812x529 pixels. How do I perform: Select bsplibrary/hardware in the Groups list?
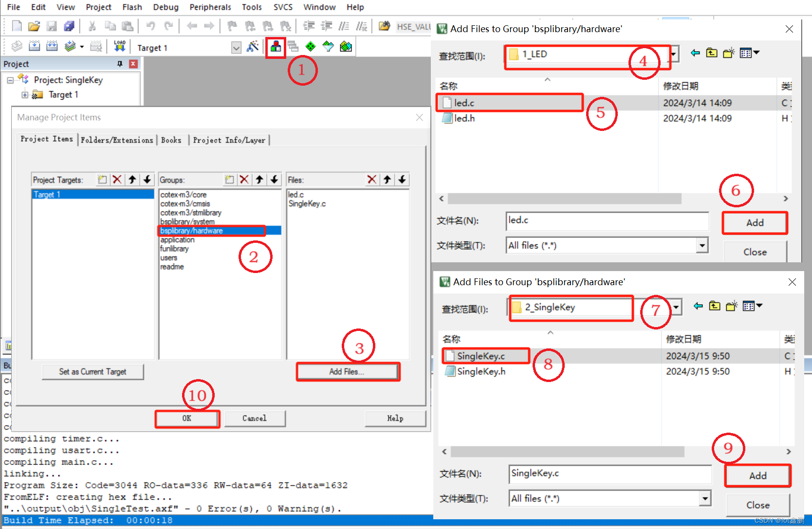(220, 231)
